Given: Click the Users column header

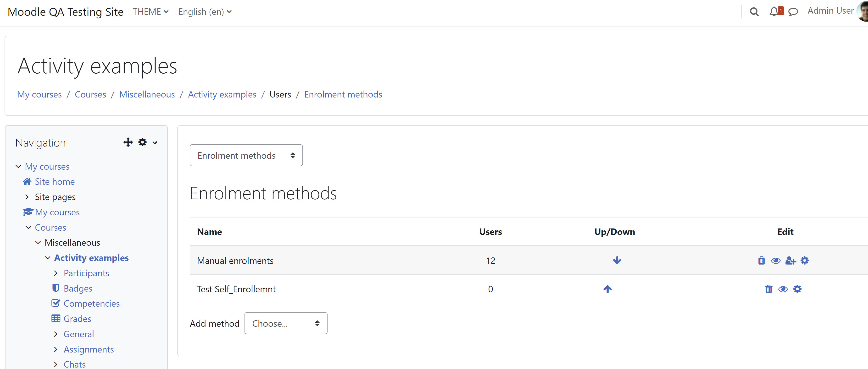Looking at the screenshot, I should tap(491, 232).
